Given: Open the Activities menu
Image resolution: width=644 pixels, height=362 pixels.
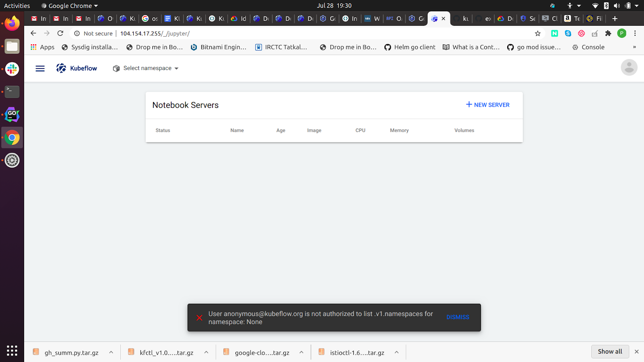Looking at the screenshot, I should coord(17,5).
